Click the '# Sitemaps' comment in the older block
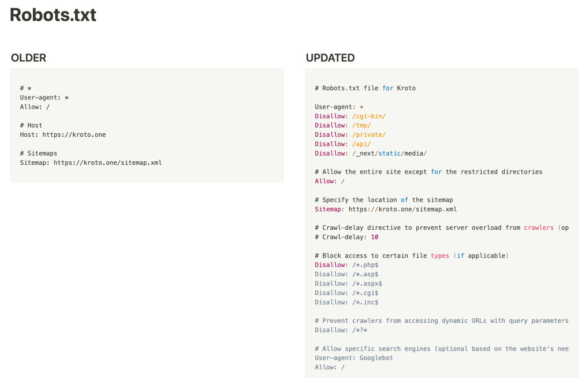The height and width of the screenshot is (378, 588). tap(38, 153)
